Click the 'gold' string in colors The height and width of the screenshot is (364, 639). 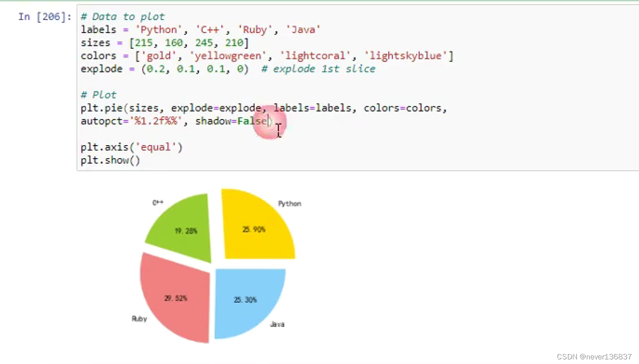click(159, 56)
